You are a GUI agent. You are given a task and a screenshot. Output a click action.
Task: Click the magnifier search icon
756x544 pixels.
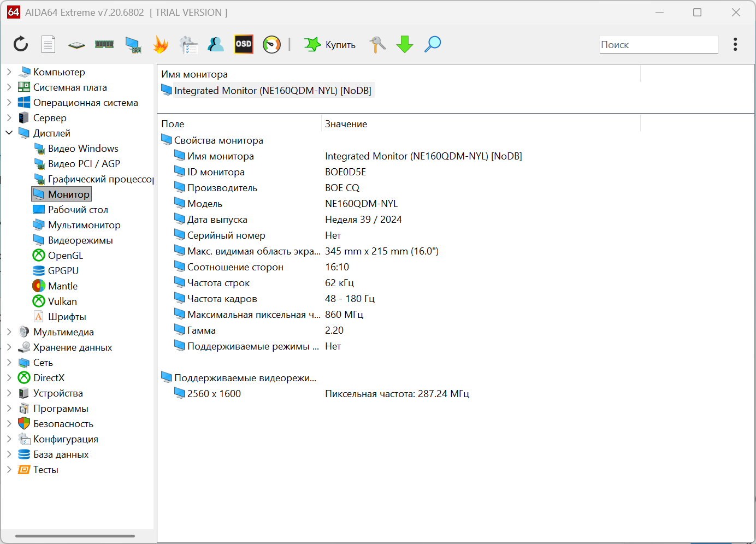coord(433,44)
